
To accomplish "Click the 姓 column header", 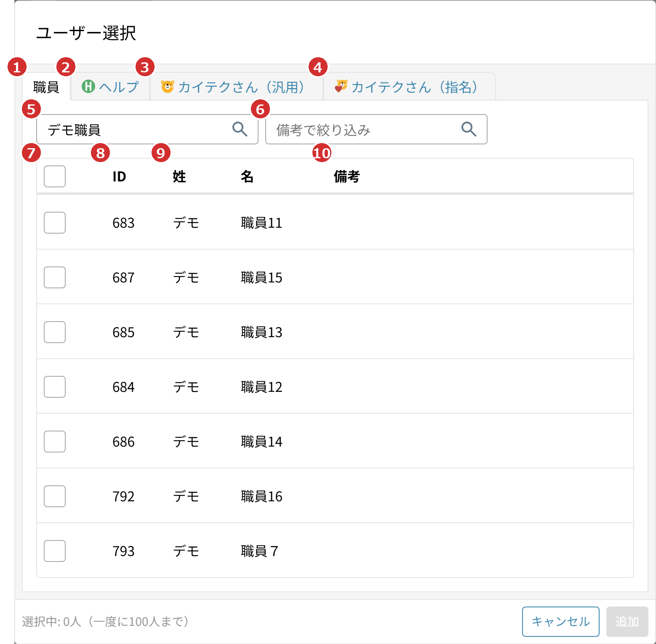I will point(179,176).
